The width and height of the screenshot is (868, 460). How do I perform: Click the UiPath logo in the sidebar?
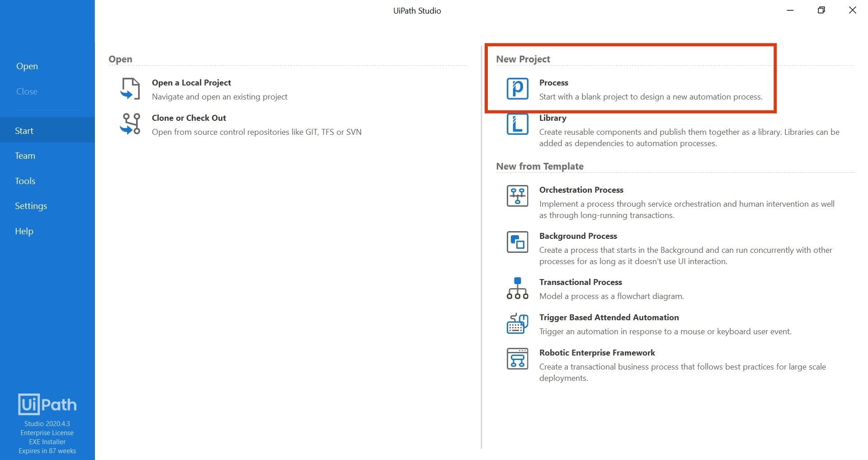coord(47,404)
